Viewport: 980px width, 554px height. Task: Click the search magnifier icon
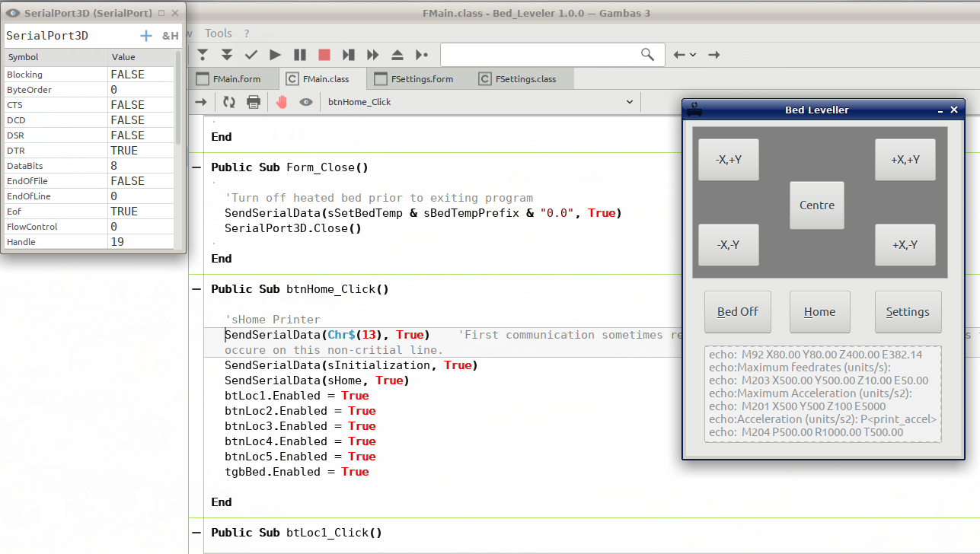coord(647,54)
